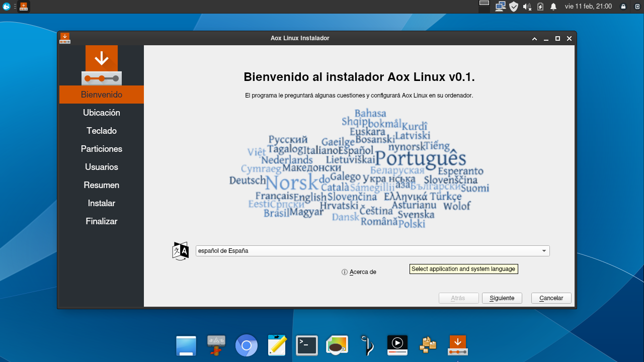Select the Particiones step in the sidebar
Screen dimensions: 644x362
click(x=102, y=149)
